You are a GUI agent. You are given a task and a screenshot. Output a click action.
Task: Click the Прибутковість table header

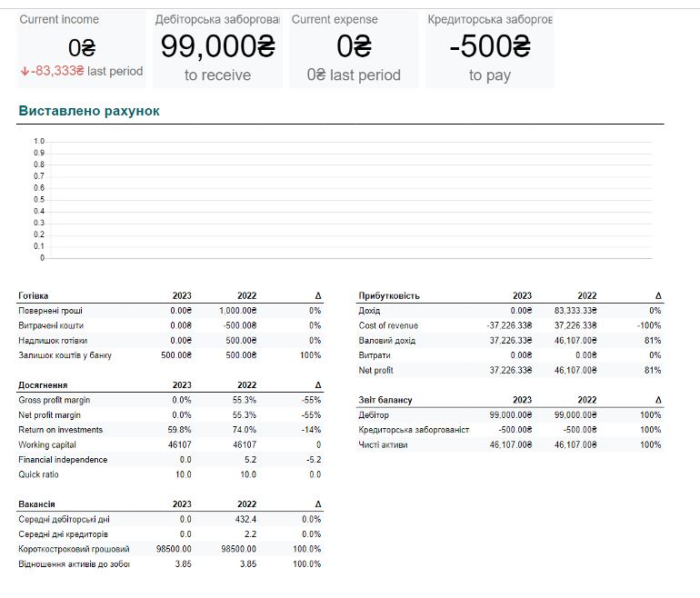389,295
